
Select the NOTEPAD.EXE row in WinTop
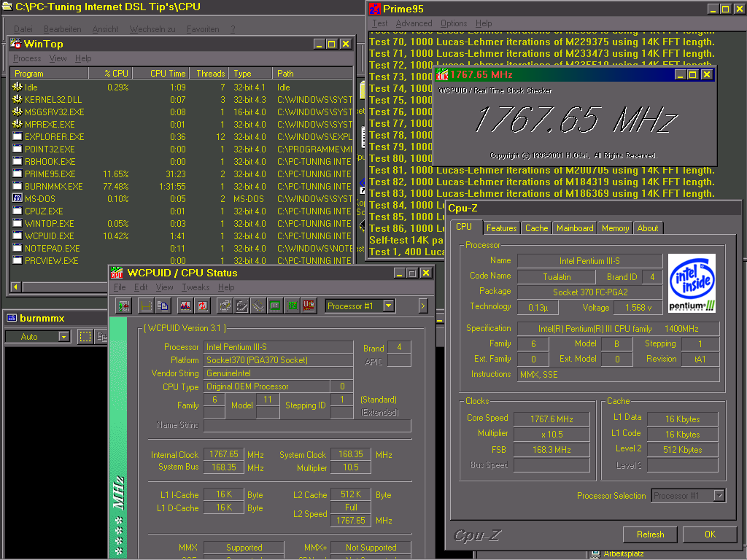click(x=181, y=248)
